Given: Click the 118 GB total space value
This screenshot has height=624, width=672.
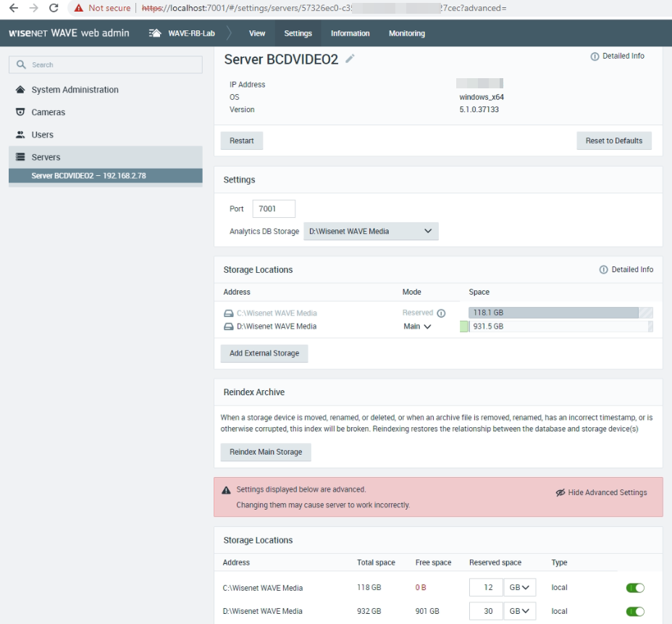Looking at the screenshot, I should tap(369, 588).
